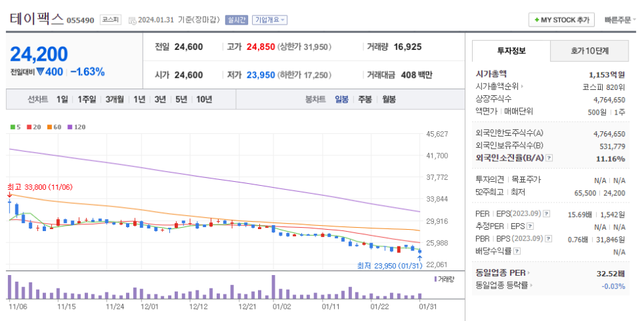
Task: Click the 최고 33,800 (11/06) chart marker
Action: coord(40,187)
